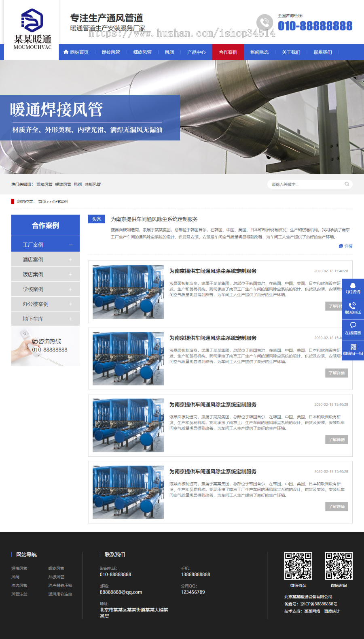364x639 pixels.
Task: Open the headline article title next to 头条
Action: coord(154,219)
